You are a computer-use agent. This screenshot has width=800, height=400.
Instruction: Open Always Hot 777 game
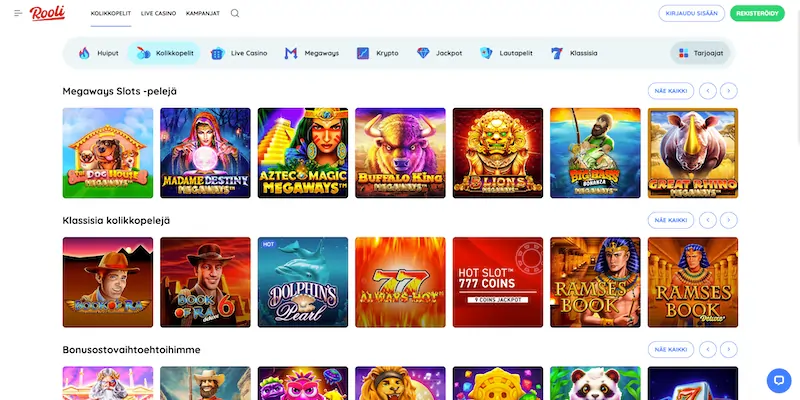401,282
